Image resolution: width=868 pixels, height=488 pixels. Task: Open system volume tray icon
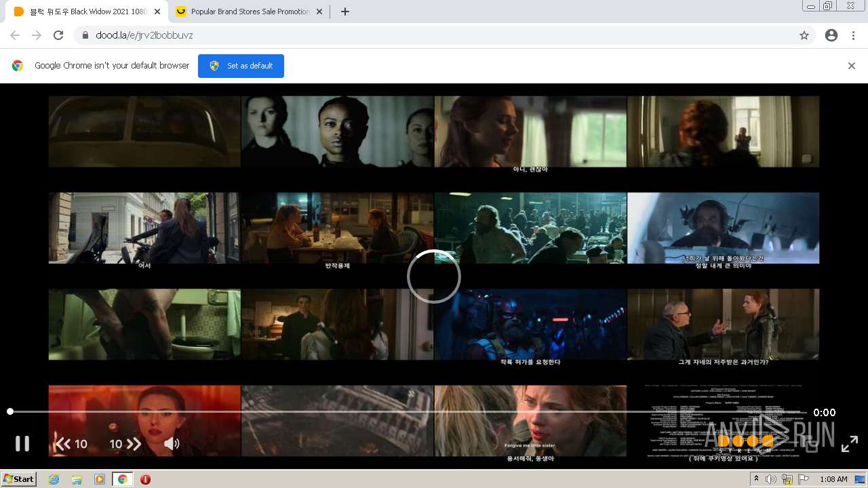click(x=771, y=479)
